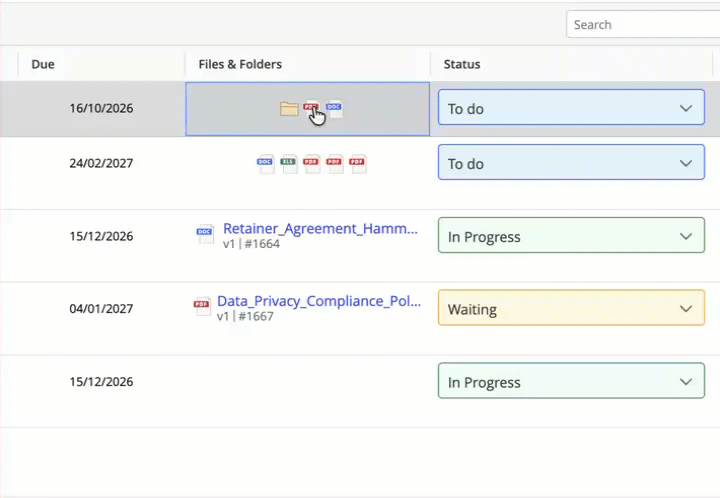The height and width of the screenshot is (498, 720).
Task: Open the PDF icon in the 16/10/2026 row
Action: click(311, 109)
